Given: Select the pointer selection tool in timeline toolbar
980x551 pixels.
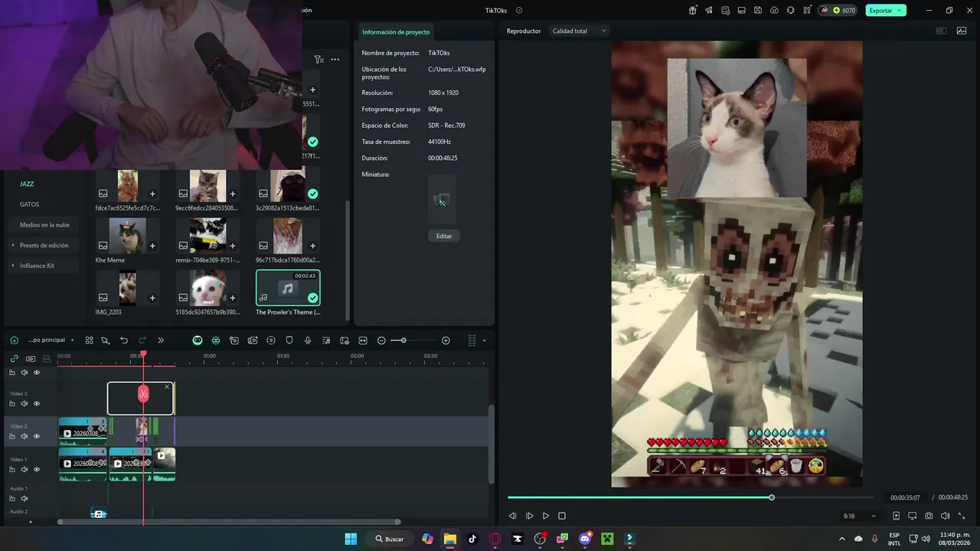Looking at the screenshot, I should pyautogui.click(x=106, y=340).
